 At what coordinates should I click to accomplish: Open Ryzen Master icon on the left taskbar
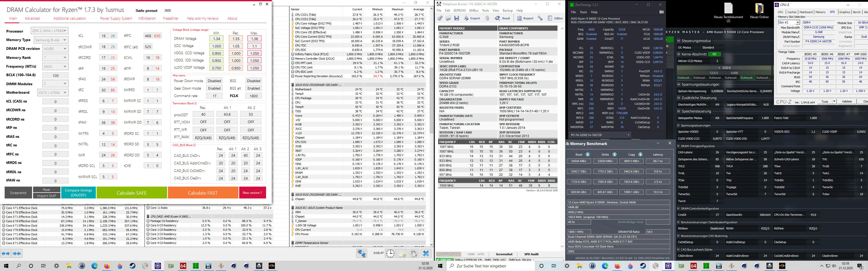pyautogui.click(x=272, y=266)
